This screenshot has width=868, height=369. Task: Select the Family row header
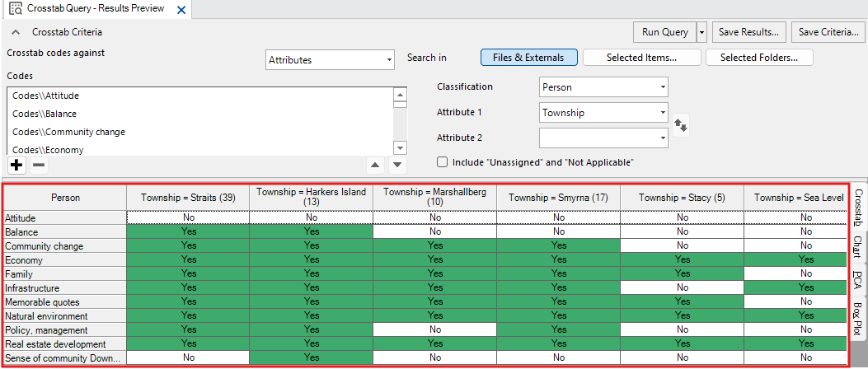tap(65, 273)
